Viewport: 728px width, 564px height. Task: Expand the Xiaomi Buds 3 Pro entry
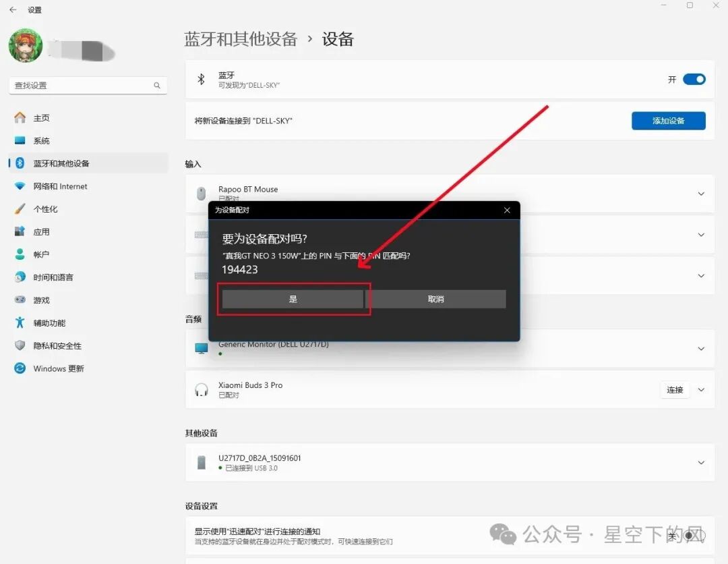(x=701, y=390)
